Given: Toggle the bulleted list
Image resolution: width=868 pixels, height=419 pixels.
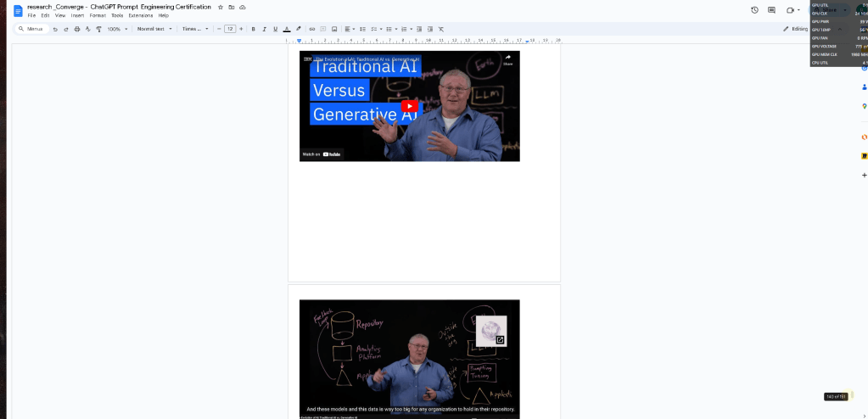Looking at the screenshot, I should [x=389, y=29].
